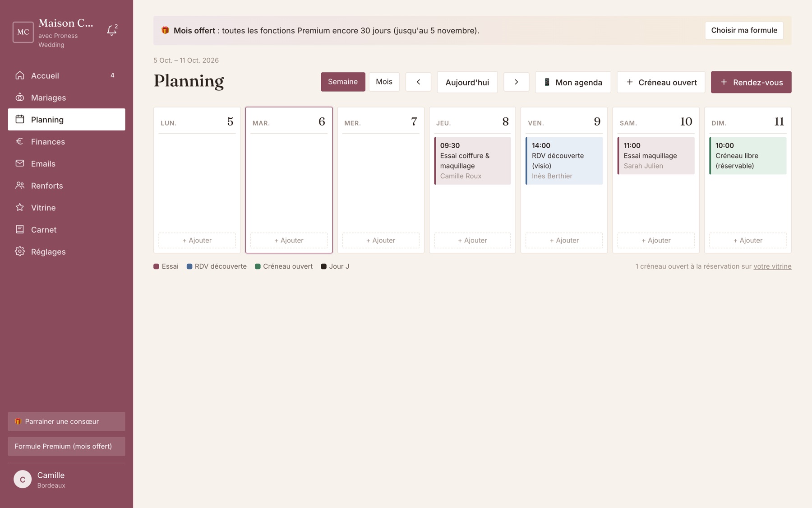The width and height of the screenshot is (812, 508).
Task: Open the notifications bell icon
Action: click(x=111, y=30)
